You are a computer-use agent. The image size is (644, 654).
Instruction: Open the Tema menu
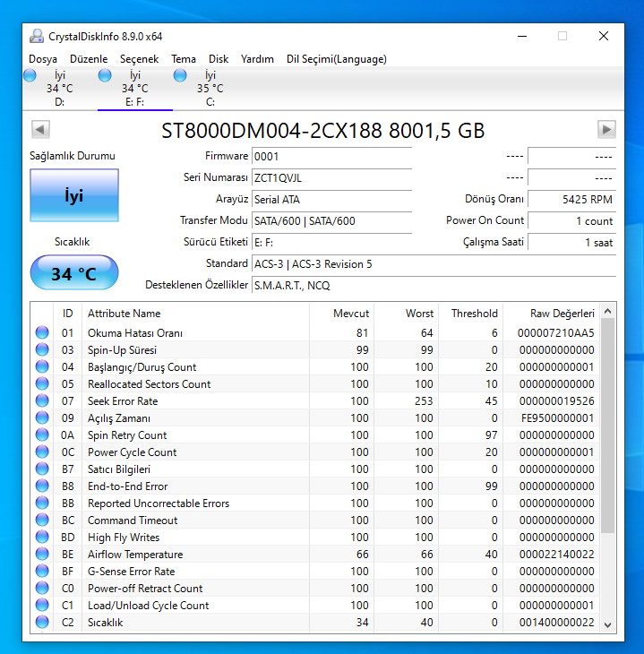click(183, 59)
